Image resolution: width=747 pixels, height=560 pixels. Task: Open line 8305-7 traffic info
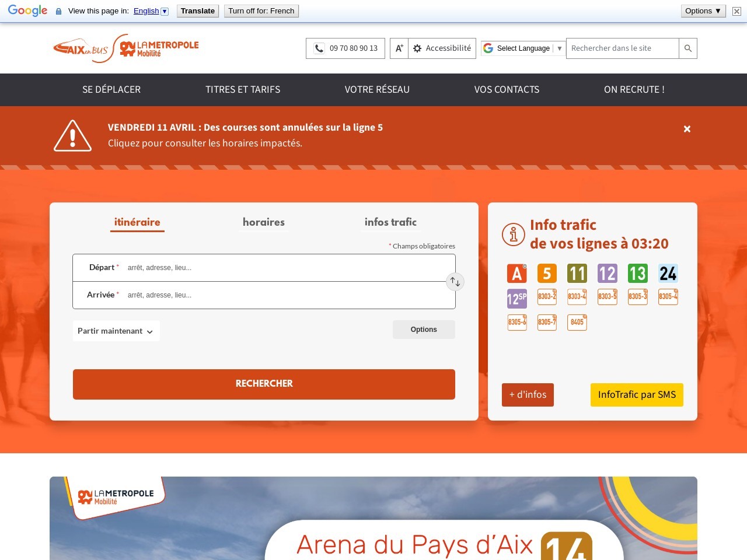547,323
